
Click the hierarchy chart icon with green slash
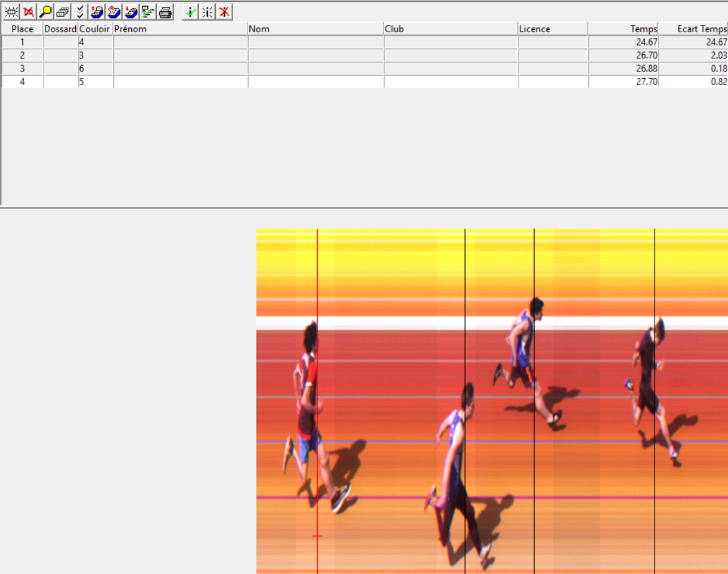pyautogui.click(x=148, y=12)
